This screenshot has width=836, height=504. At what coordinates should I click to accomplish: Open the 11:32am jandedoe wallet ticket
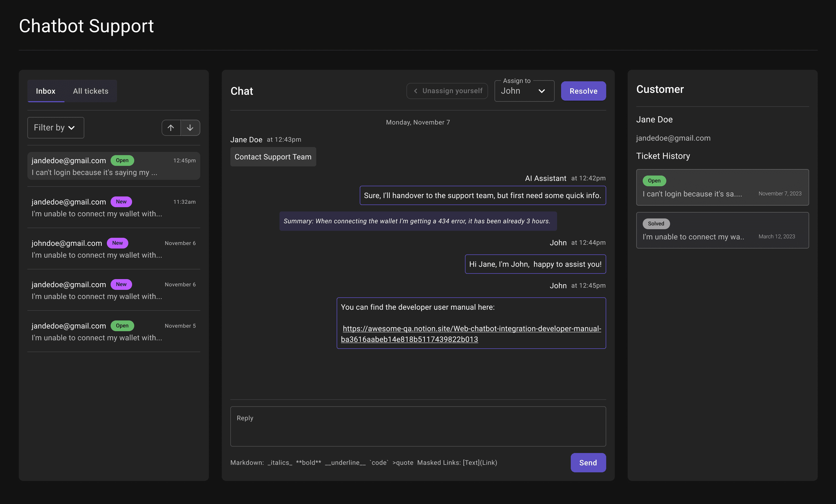113,207
